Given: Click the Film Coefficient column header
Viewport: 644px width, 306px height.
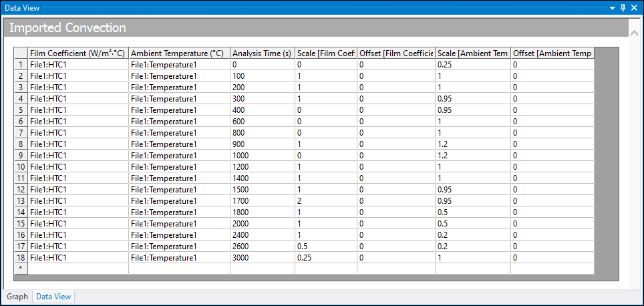Looking at the screenshot, I should [77, 53].
